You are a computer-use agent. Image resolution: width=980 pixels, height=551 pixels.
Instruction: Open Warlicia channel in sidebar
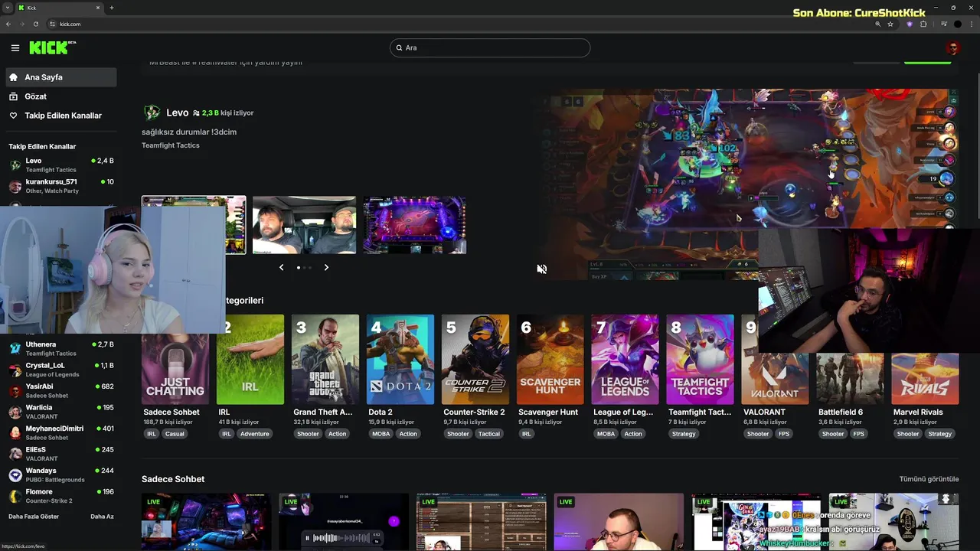(61, 412)
